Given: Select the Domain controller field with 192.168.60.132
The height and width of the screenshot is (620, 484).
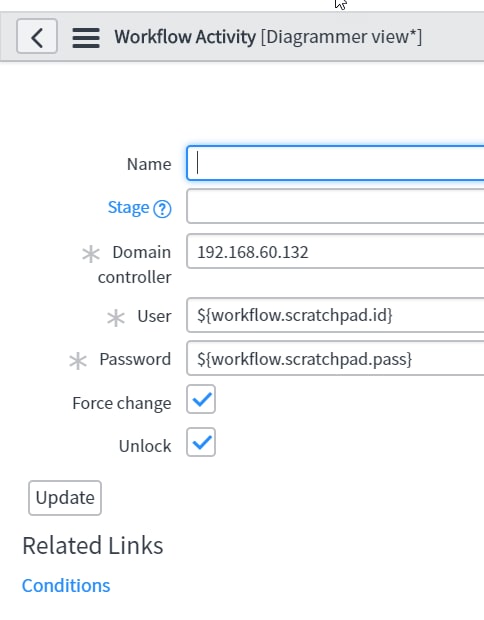Looking at the screenshot, I should pyautogui.click(x=335, y=251).
